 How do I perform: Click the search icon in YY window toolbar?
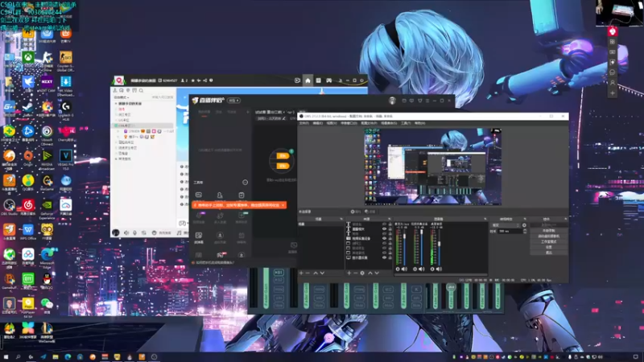[x=142, y=90]
